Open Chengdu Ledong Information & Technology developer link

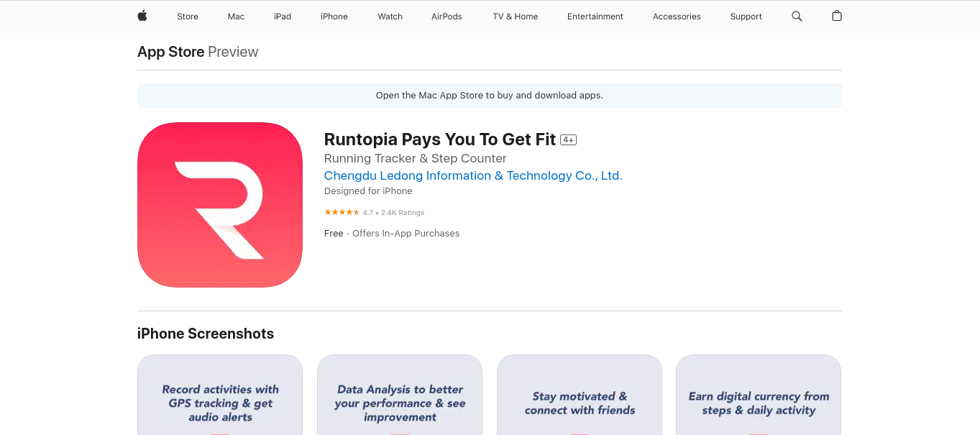point(473,175)
